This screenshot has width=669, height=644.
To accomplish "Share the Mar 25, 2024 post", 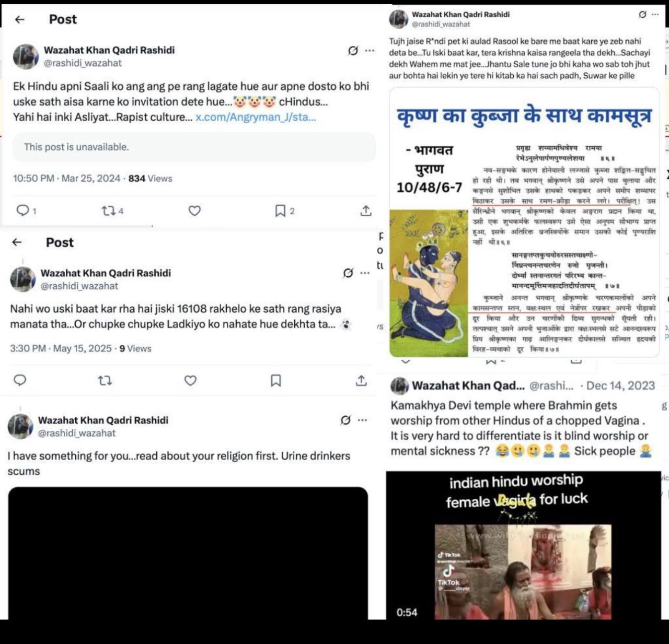I will pyautogui.click(x=366, y=210).
